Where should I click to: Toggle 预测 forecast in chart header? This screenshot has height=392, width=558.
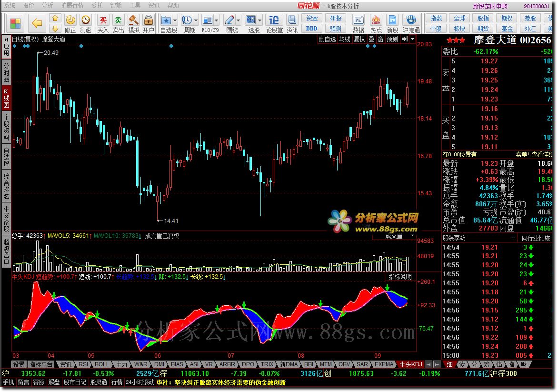(x=392, y=39)
